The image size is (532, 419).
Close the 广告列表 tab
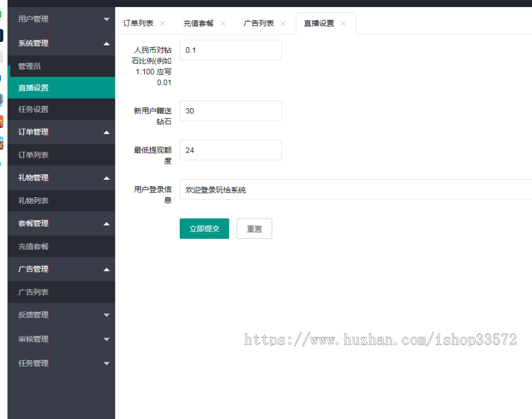(283, 24)
